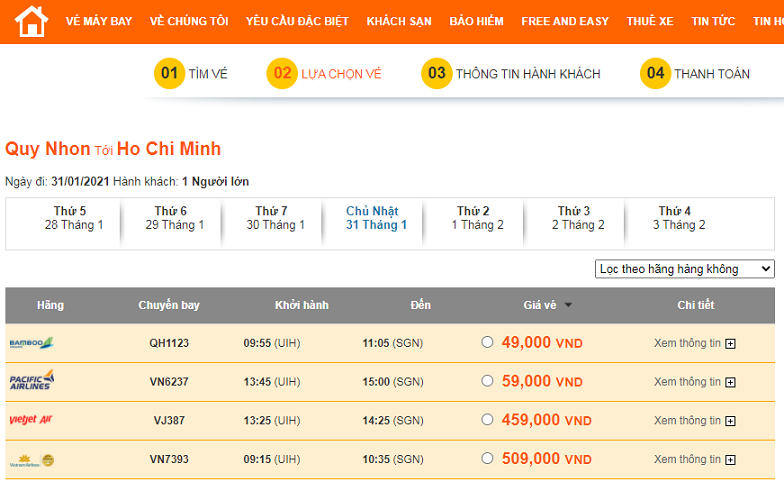Screen dimensions: 784x482
Task: Click the Khởi hành column header
Action: (x=302, y=305)
